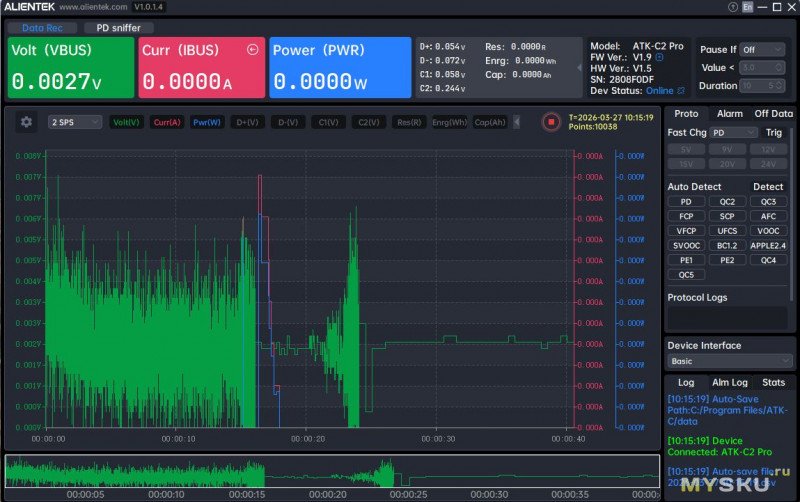This screenshot has width=800, height=502.
Task: Reset the current reading using the Curr panel icon
Action: click(x=251, y=49)
